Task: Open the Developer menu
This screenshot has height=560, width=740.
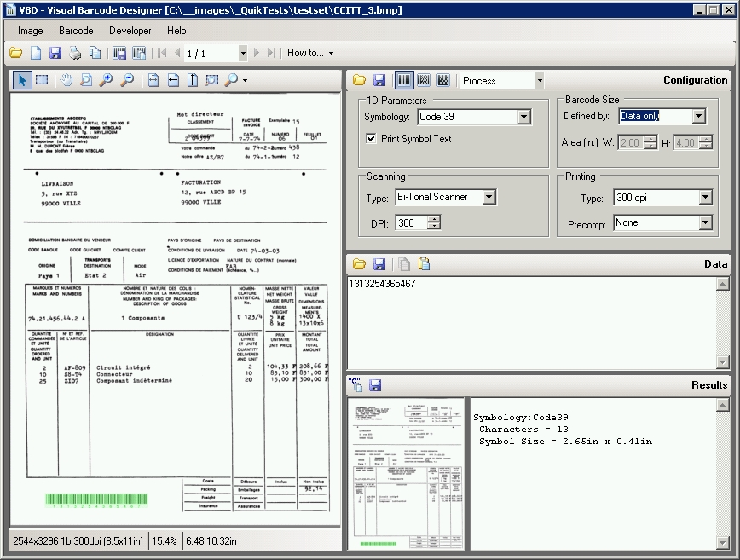Action: (x=130, y=31)
